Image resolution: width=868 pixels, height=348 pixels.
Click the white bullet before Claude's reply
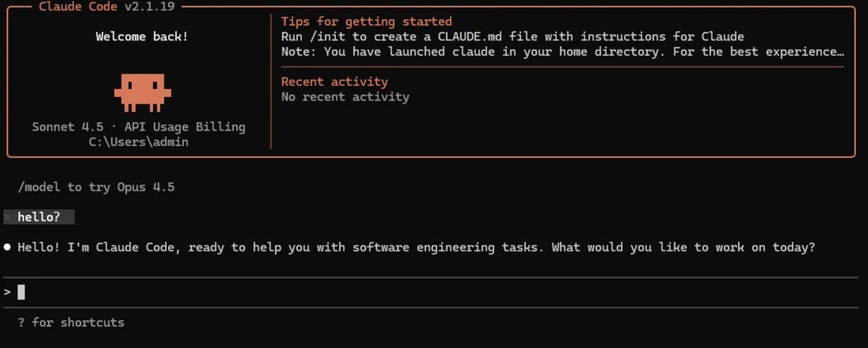7,247
